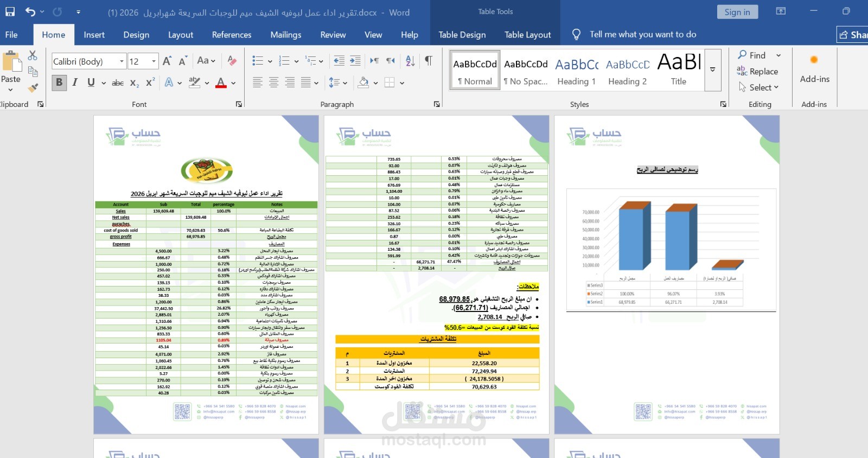Set left-to-right text direction

click(x=374, y=61)
